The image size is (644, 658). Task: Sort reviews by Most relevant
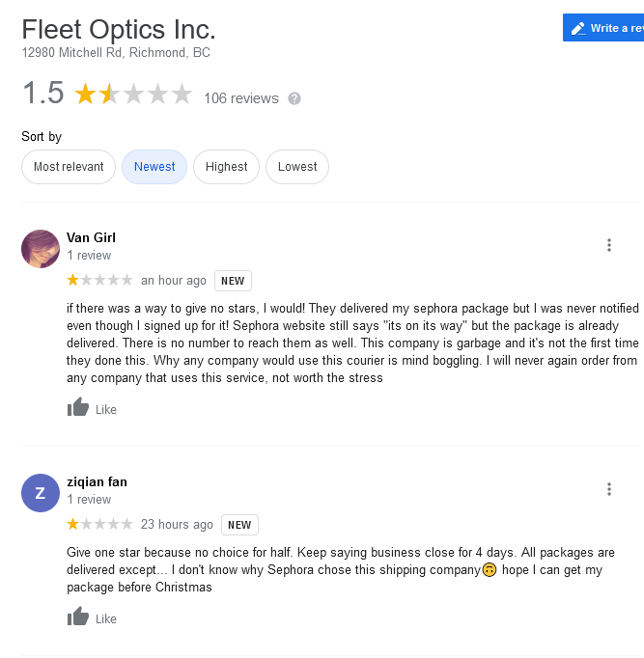(69, 167)
